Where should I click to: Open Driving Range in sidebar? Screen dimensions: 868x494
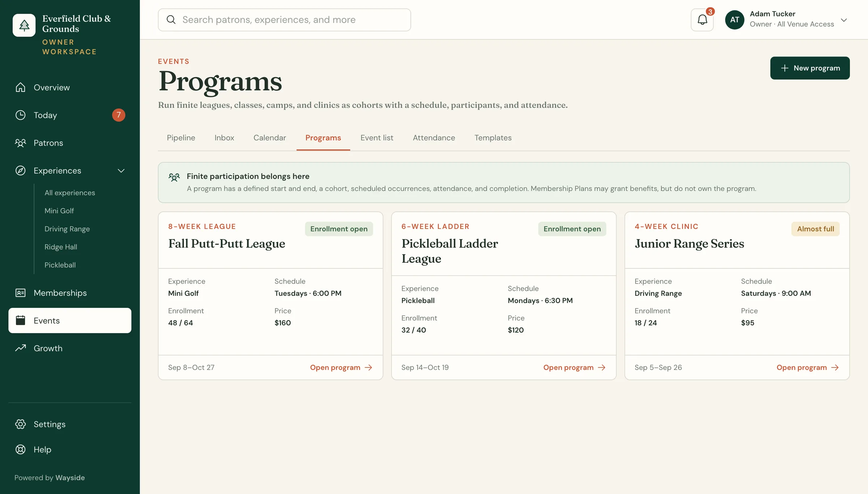(x=67, y=229)
